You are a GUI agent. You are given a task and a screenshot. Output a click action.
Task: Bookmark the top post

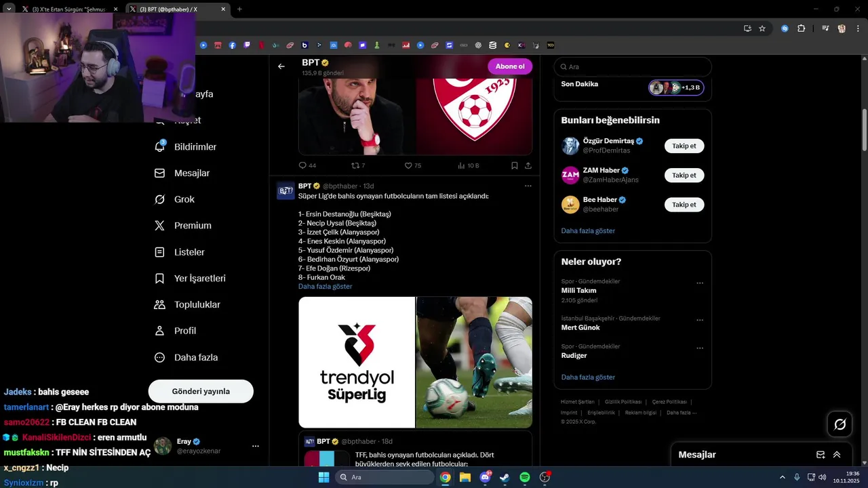[514, 165]
